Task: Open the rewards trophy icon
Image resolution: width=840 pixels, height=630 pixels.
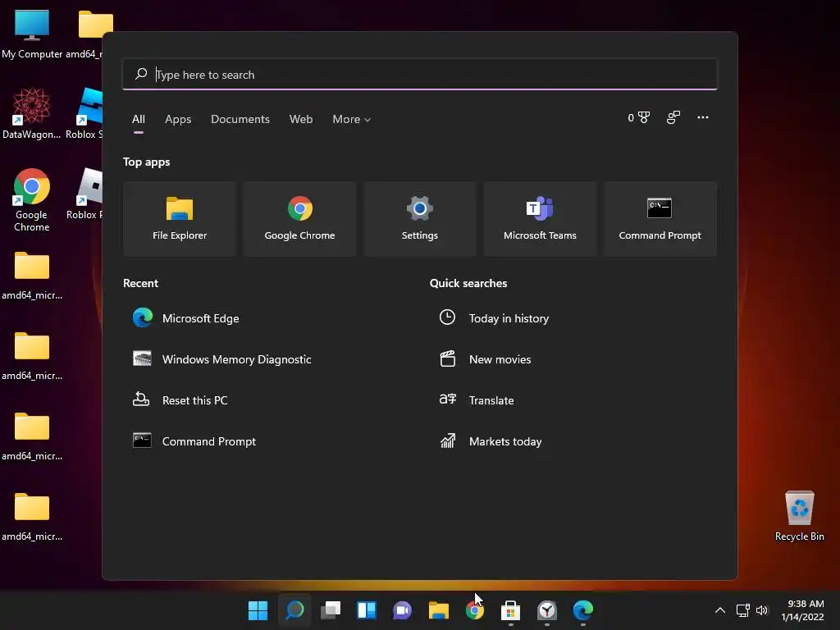Action: [638, 117]
